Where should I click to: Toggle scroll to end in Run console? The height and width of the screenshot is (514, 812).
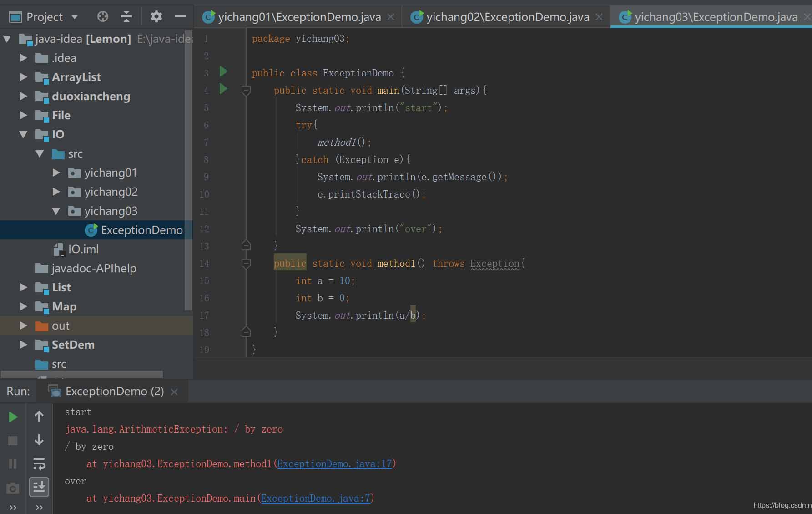pos(39,487)
